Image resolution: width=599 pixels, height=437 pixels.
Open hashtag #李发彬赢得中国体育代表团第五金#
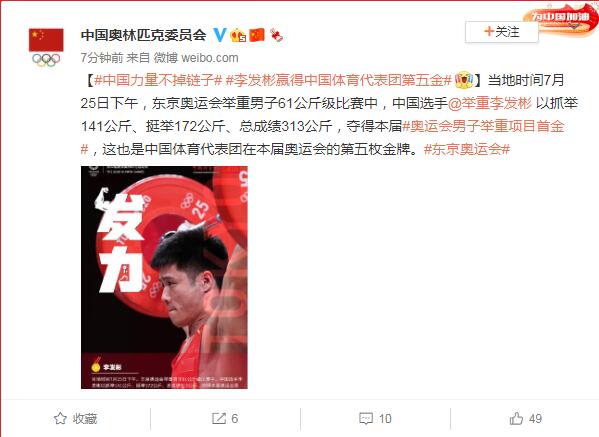pos(339,80)
